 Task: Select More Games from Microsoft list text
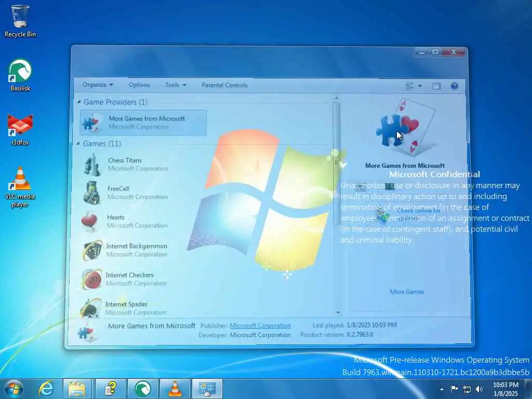click(x=147, y=118)
